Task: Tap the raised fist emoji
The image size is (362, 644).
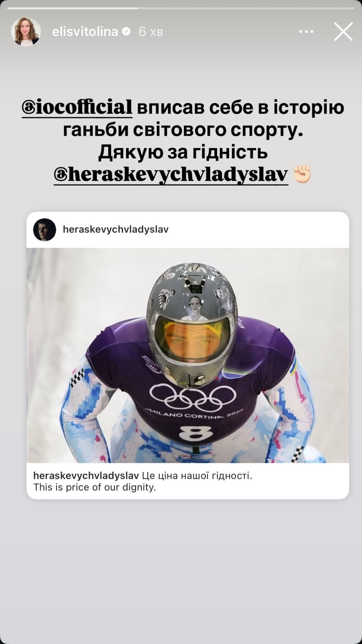Action: coord(302,174)
